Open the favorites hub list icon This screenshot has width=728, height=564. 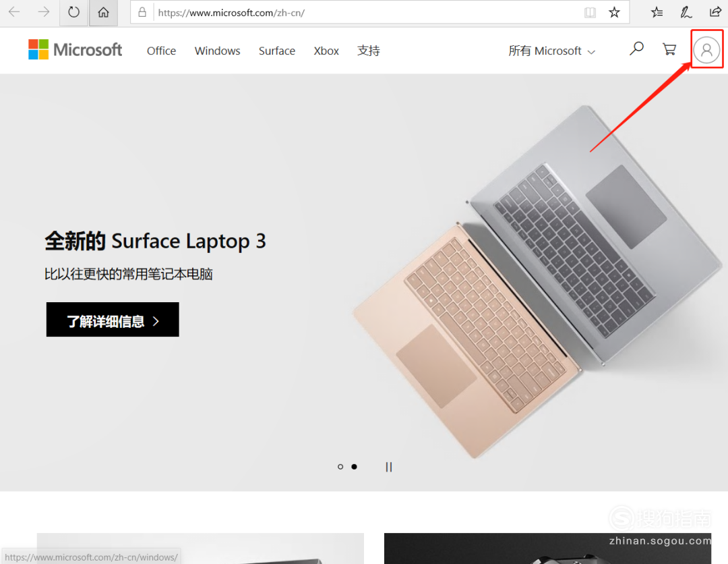[x=657, y=13]
